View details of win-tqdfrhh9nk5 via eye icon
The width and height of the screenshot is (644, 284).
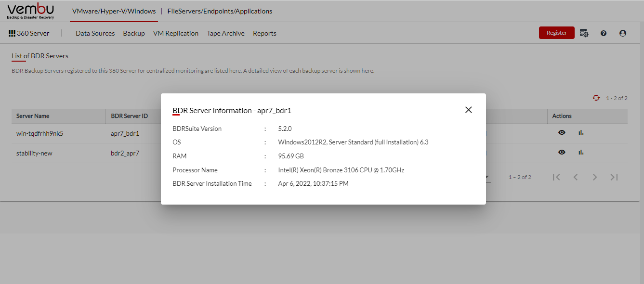click(x=562, y=133)
